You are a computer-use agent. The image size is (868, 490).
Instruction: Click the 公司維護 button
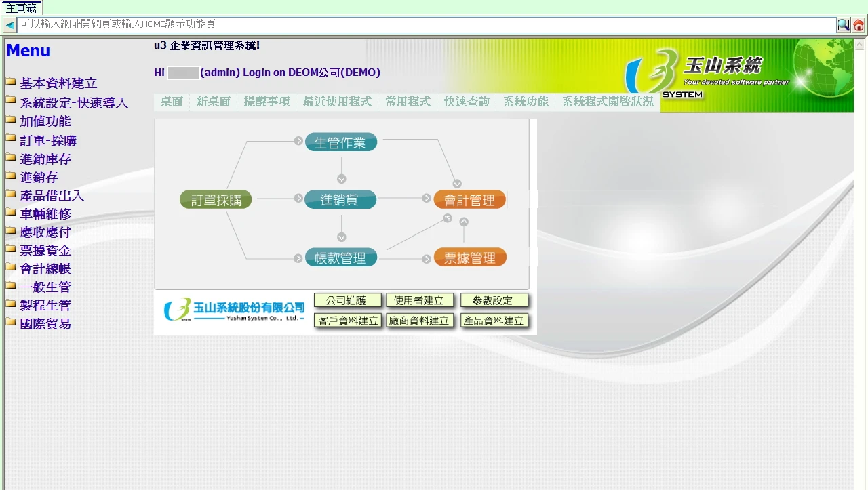point(347,300)
